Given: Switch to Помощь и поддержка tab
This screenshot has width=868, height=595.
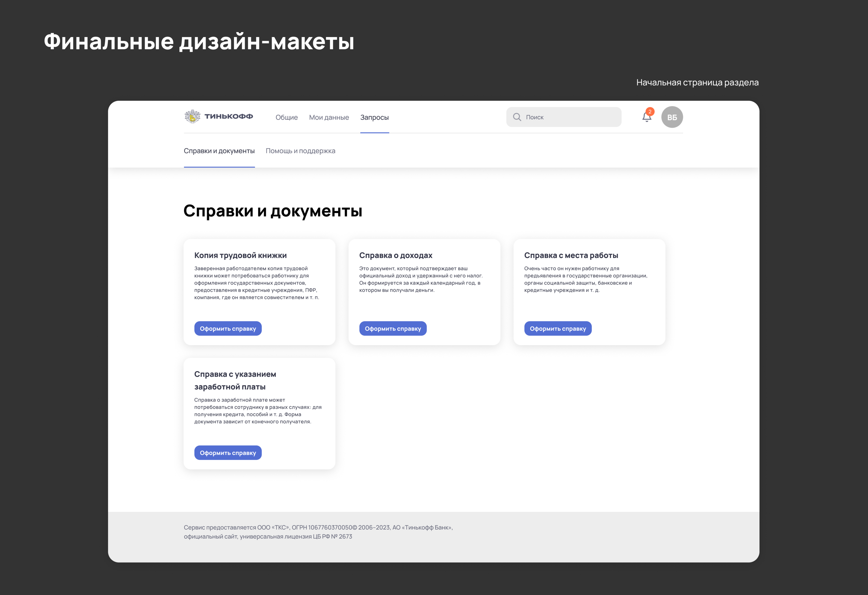Looking at the screenshot, I should click(x=300, y=151).
